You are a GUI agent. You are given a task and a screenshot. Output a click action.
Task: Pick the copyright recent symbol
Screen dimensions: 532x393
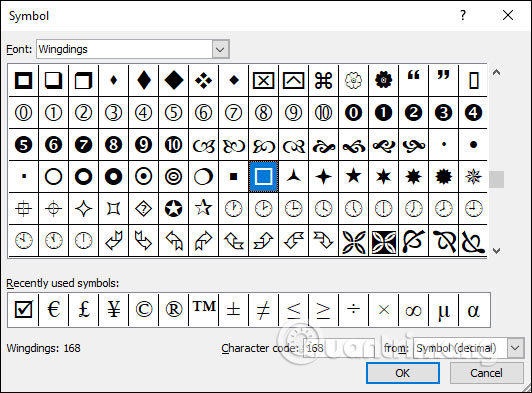(143, 310)
